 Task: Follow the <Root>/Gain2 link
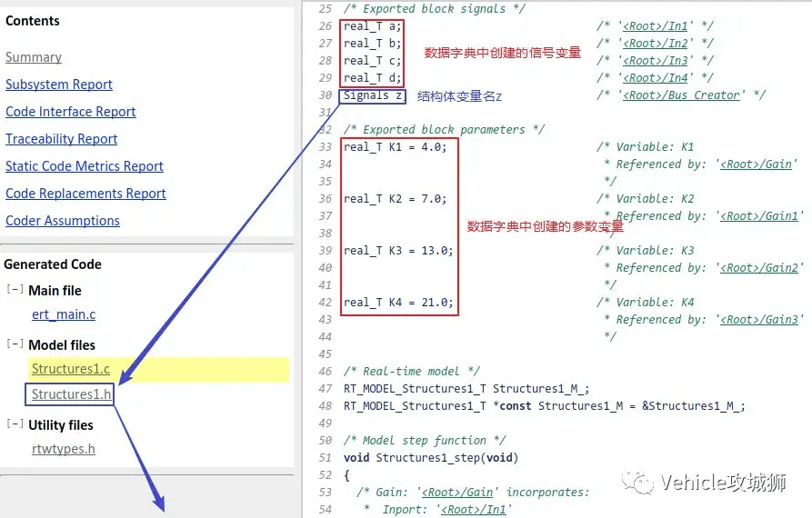(x=758, y=268)
